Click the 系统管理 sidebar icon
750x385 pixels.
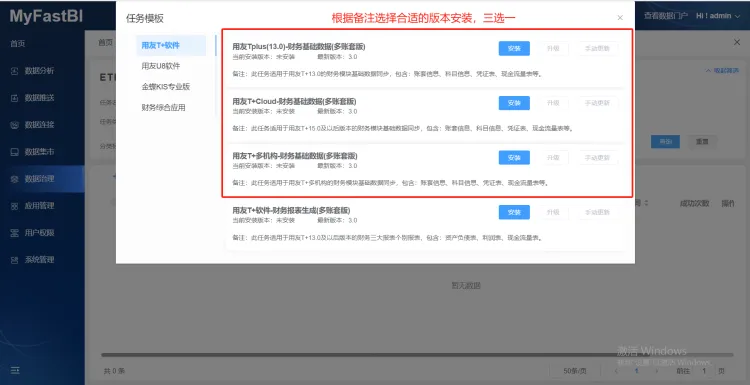tap(15, 260)
